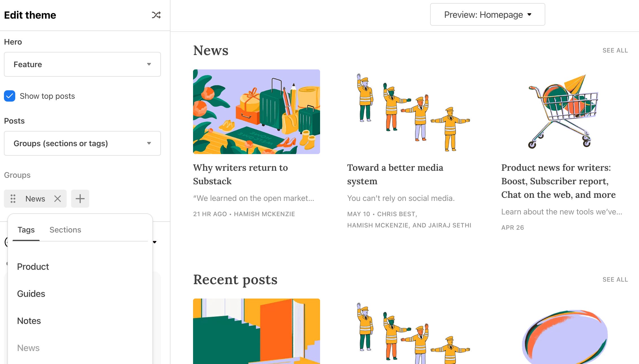Viewport: 639px width, 364px height.
Task: Expand Groups (sections or tags) dropdown
Action: click(82, 143)
